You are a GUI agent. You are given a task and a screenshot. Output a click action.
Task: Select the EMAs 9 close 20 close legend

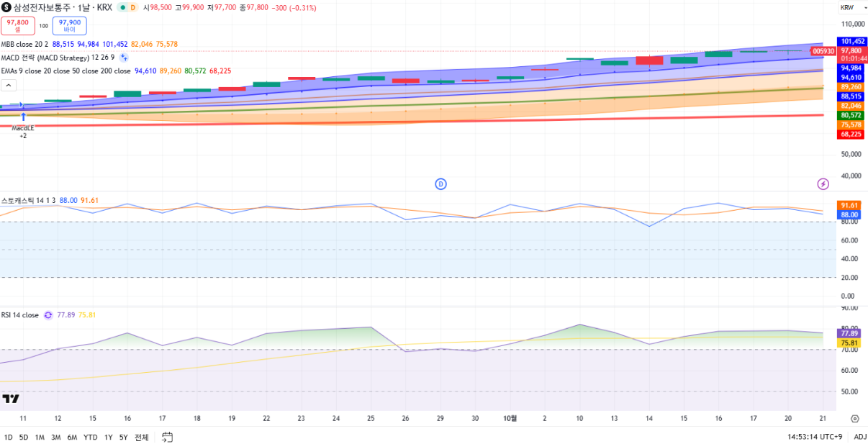(65, 71)
